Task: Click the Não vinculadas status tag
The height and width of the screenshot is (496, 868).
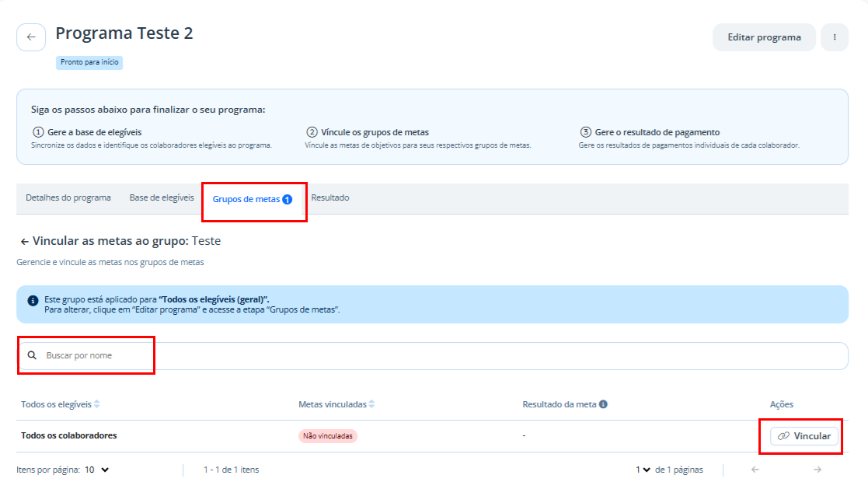Action: [328, 436]
